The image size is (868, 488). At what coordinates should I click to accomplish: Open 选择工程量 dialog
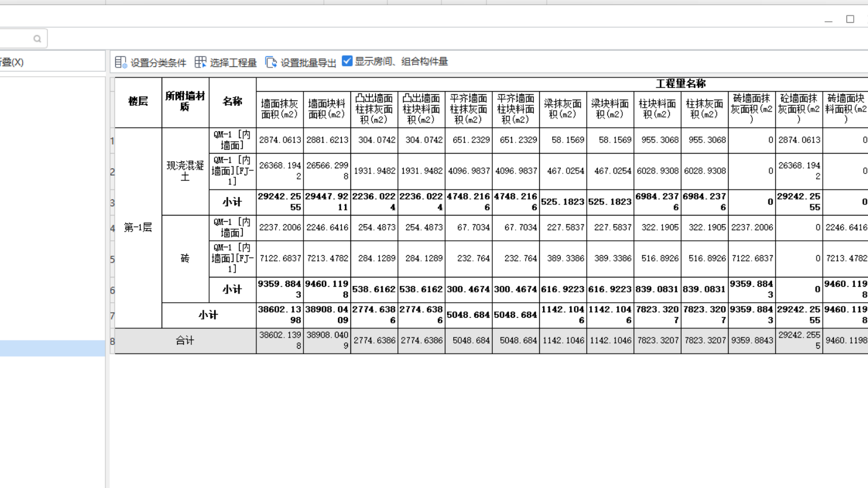[225, 63]
